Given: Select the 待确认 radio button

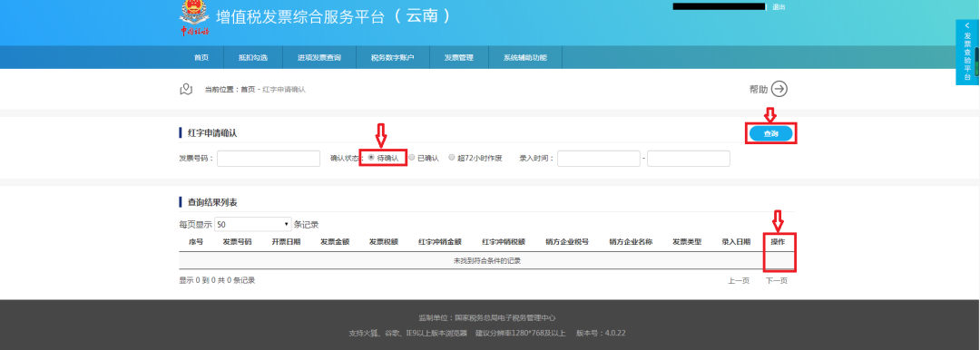Looking at the screenshot, I should (371, 158).
